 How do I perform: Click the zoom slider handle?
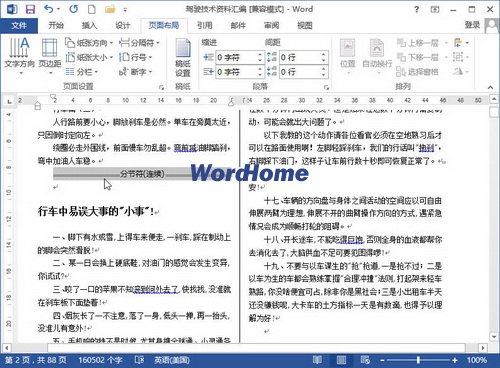(x=418, y=360)
